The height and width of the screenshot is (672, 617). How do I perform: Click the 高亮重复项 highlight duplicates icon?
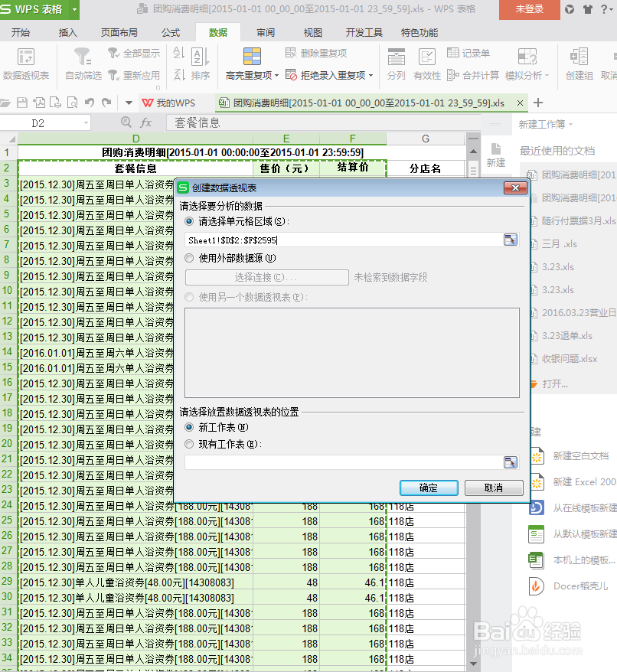point(252,57)
